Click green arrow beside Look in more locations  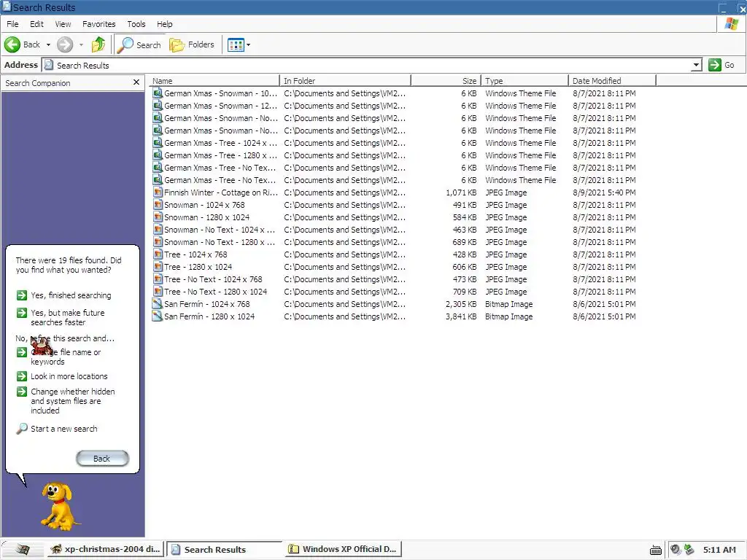(x=22, y=376)
